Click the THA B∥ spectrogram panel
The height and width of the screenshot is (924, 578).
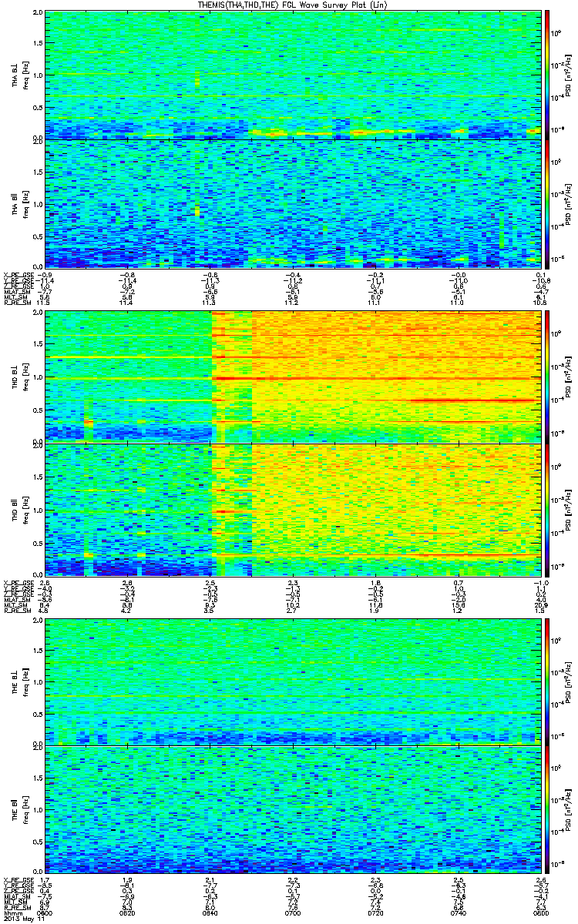coord(291,203)
